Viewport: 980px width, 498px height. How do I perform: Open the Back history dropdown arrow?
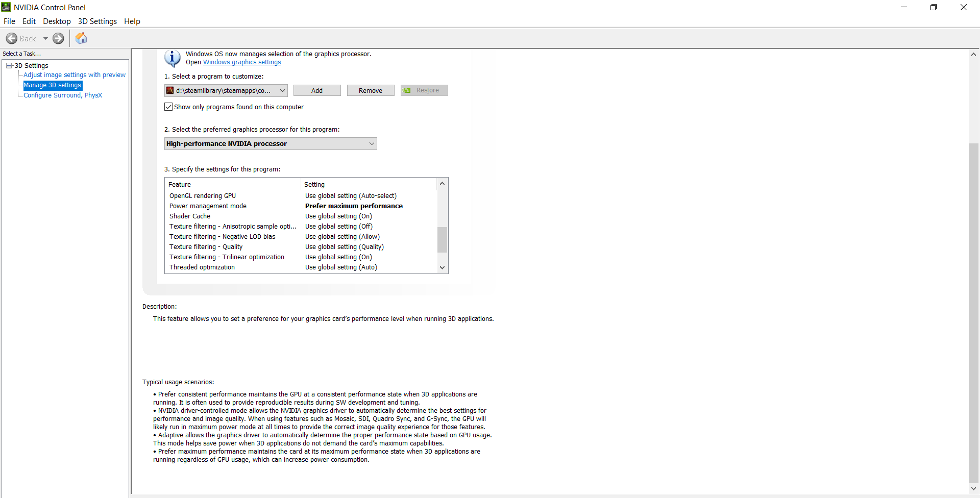click(45, 38)
